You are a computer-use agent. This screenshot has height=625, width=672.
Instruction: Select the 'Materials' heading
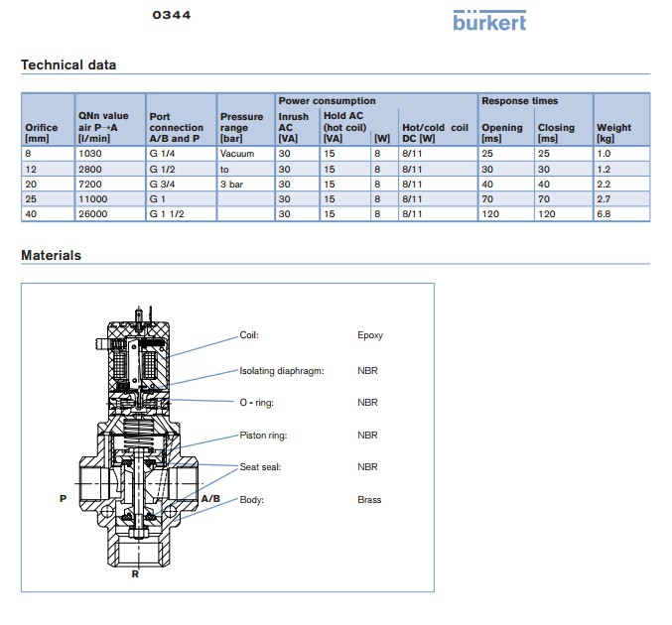pyautogui.click(x=51, y=255)
